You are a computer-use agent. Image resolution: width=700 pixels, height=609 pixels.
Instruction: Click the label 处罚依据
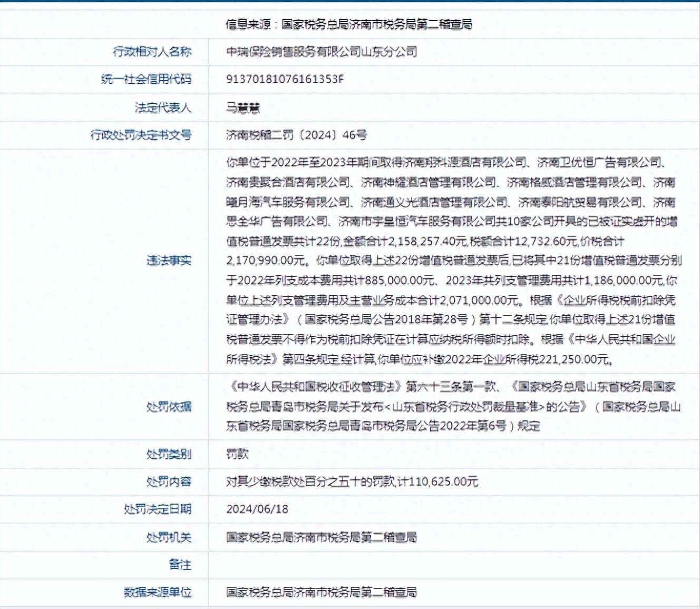(169, 406)
